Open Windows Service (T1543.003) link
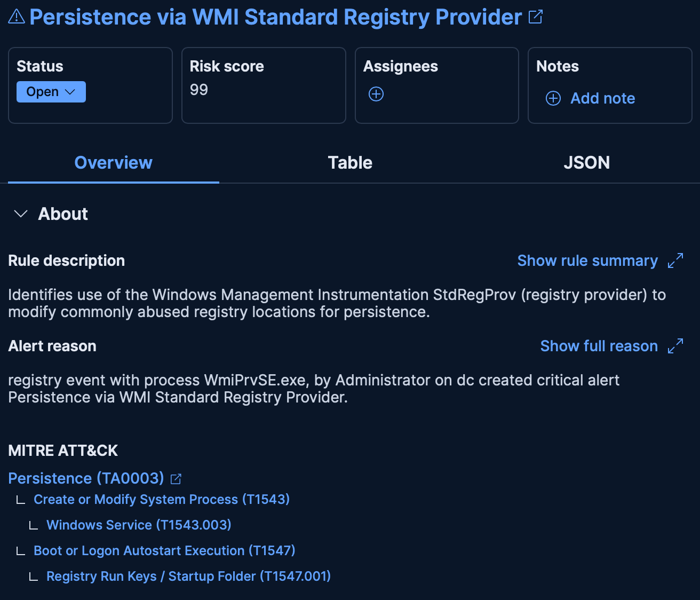The image size is (700, 600). [x=139, y=525]
